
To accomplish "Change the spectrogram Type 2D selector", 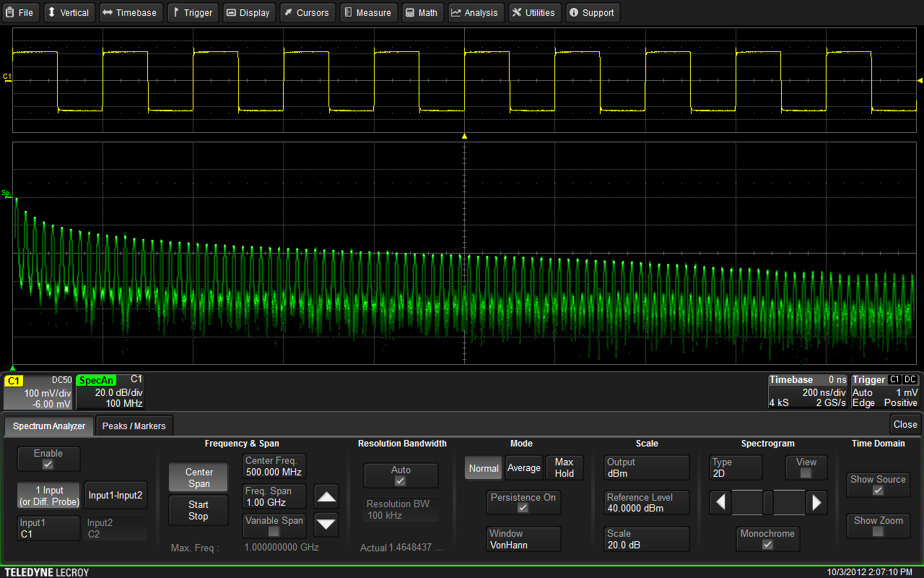I will pyautogui.click(x=735, y=467).
